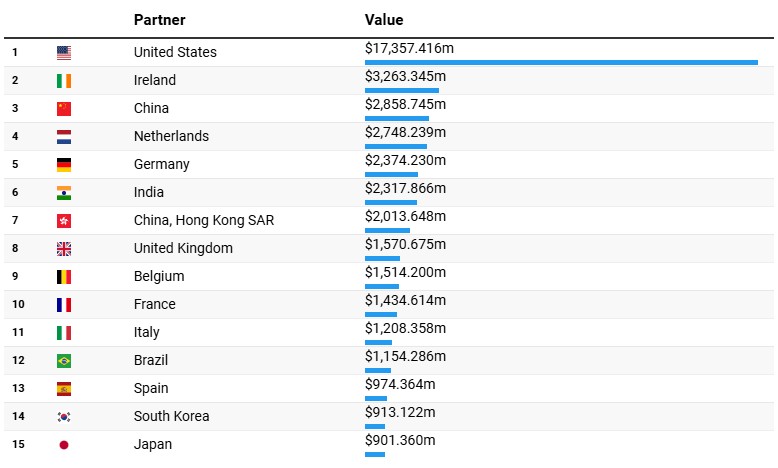The width and height of the screenshot is (778, 468).
Task: Click the Ireland flag icon
Action: click(64, 81)
